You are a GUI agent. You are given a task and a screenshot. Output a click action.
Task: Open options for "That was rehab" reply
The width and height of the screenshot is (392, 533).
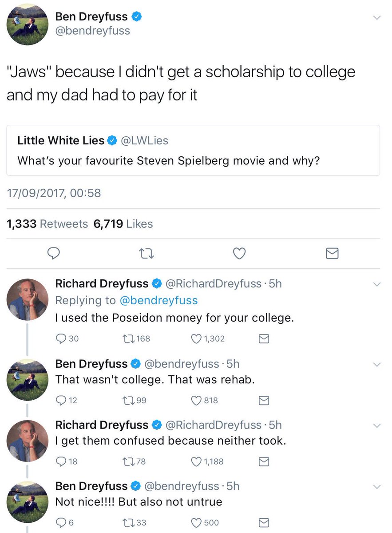pyautogui.click(x=377, y=365)
